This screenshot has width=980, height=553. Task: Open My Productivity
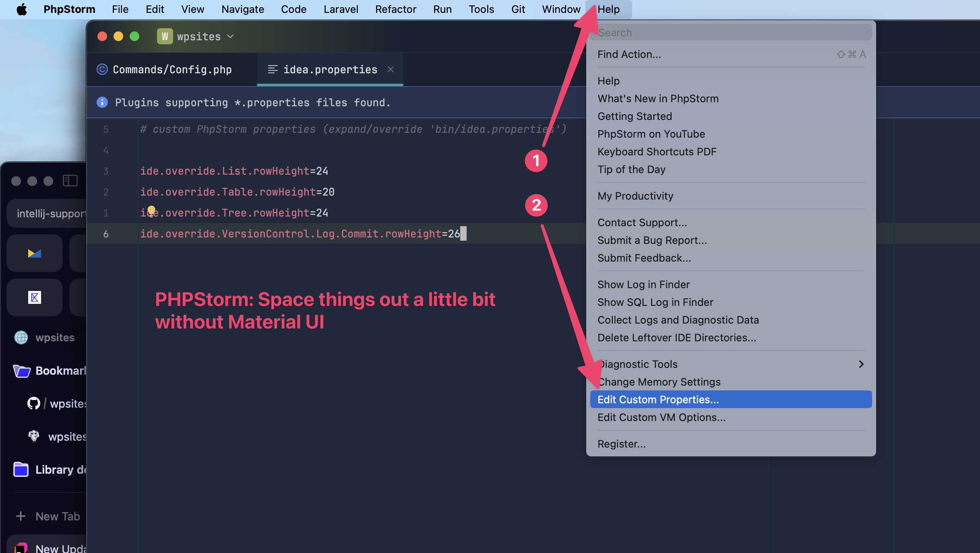tap(731, 196)
